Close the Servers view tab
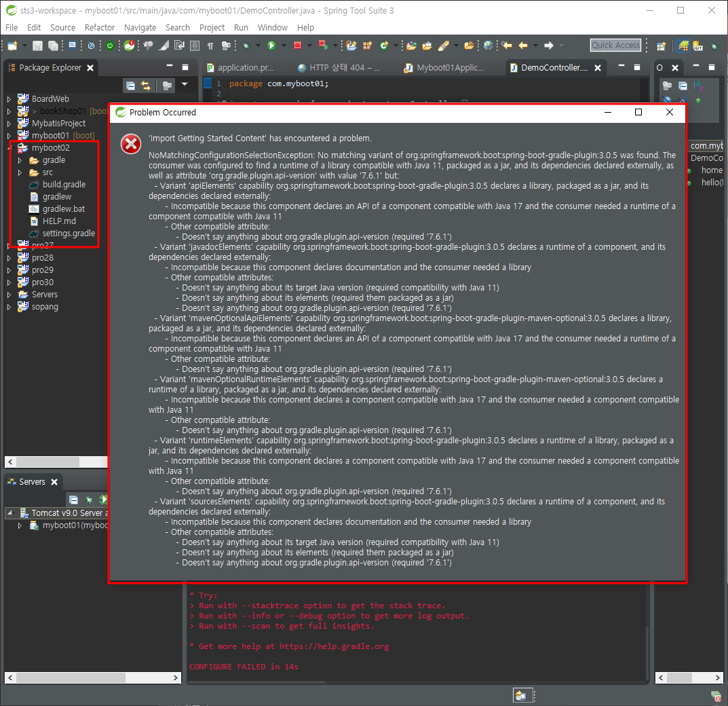 point(54,482)
